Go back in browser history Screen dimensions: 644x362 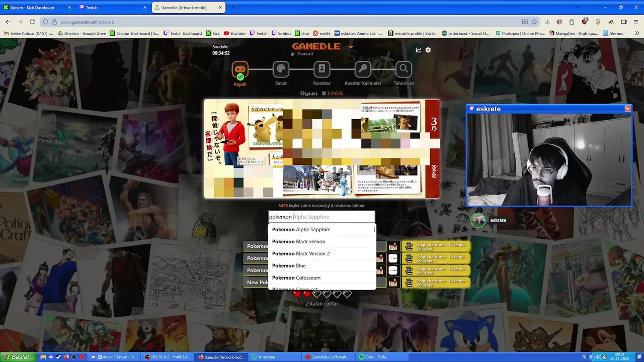coord(8,22)
